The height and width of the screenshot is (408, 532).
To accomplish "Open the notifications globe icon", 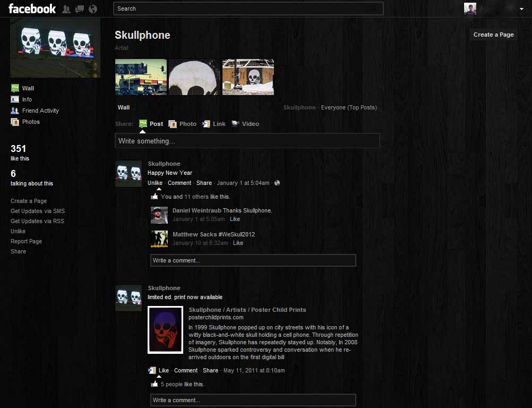I will (93, 9).
